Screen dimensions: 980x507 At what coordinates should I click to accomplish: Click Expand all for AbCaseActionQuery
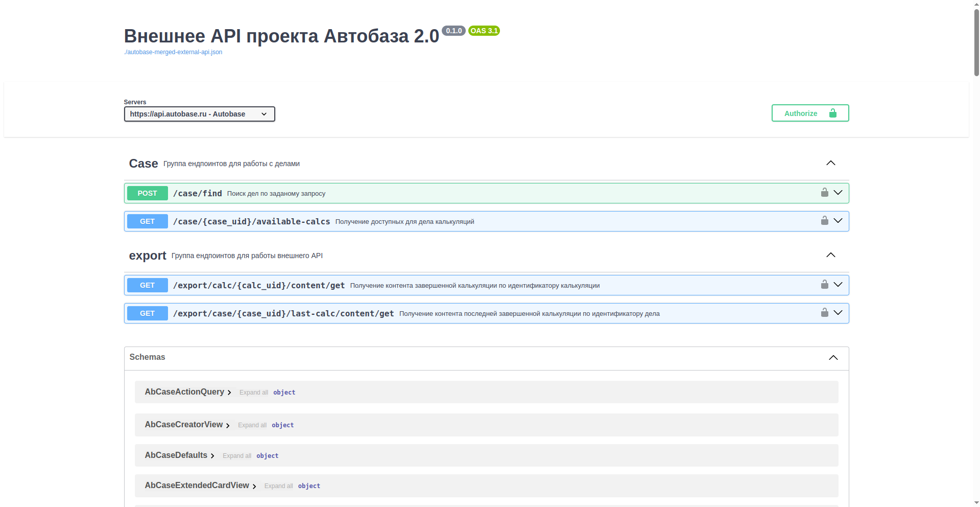tap(254, 393)
